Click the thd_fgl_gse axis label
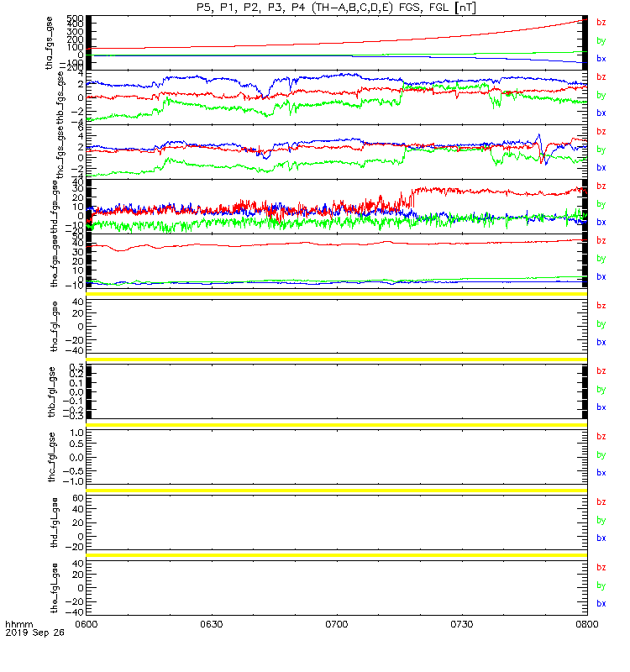The height and width of the screenshot is (672, 630). click(55, 522)
